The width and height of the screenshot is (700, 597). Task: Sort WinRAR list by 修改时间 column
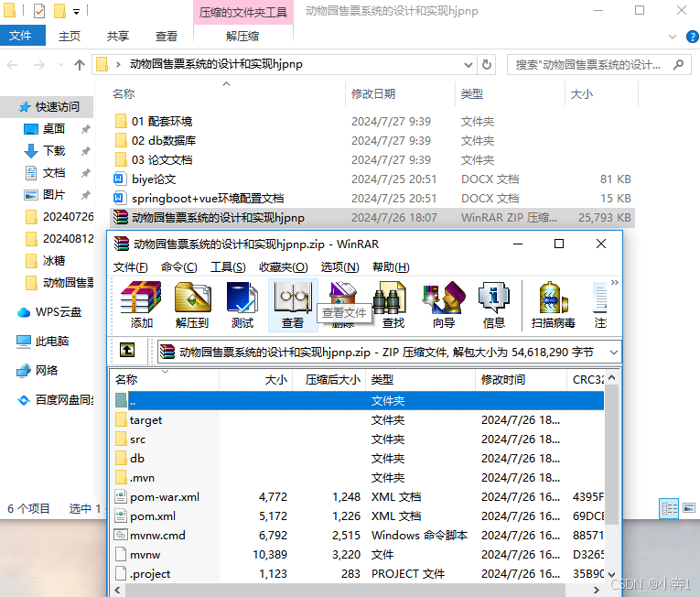click(521, 380)
